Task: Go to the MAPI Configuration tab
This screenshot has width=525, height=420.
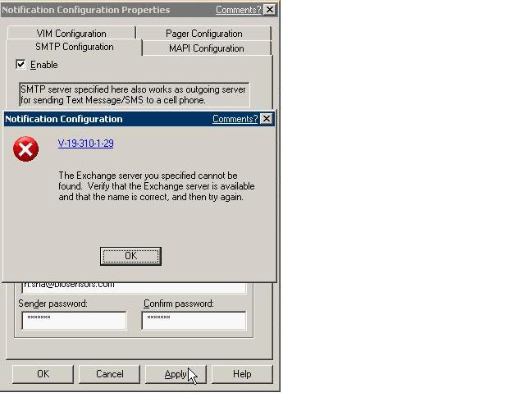Action: click(x=207, y=48)
